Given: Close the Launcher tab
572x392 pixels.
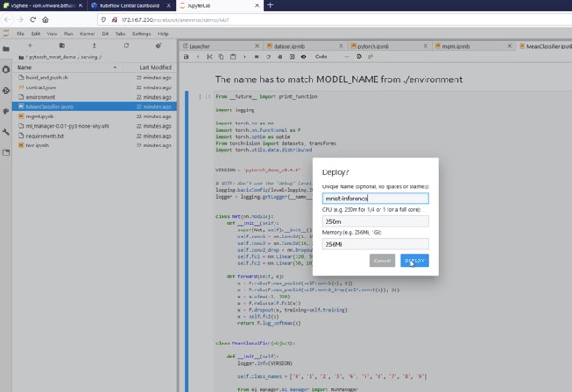Looking at the screenshot, I should [x=257, y=46].
